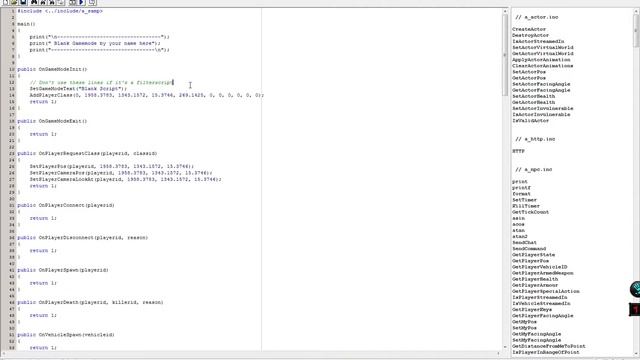
Task: Select IsActorStreamedIn in the function list
Action: click(538, 41)
